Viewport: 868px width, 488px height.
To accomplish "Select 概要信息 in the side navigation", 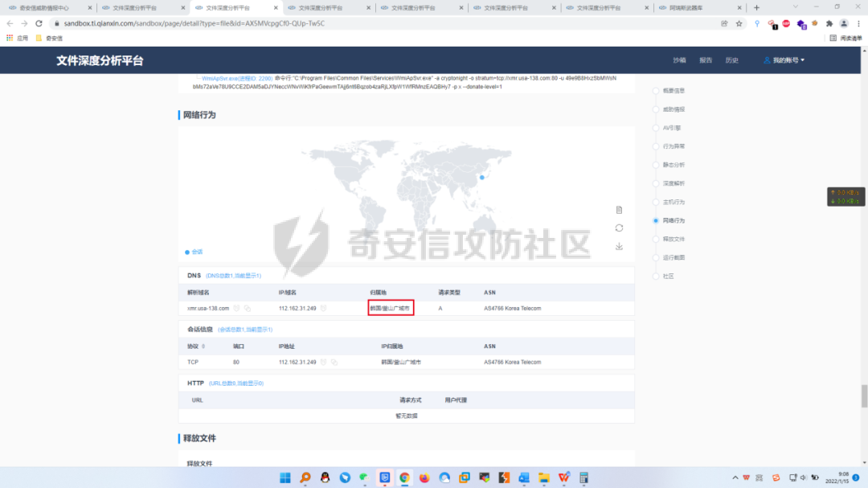I will tap(674, 90).
